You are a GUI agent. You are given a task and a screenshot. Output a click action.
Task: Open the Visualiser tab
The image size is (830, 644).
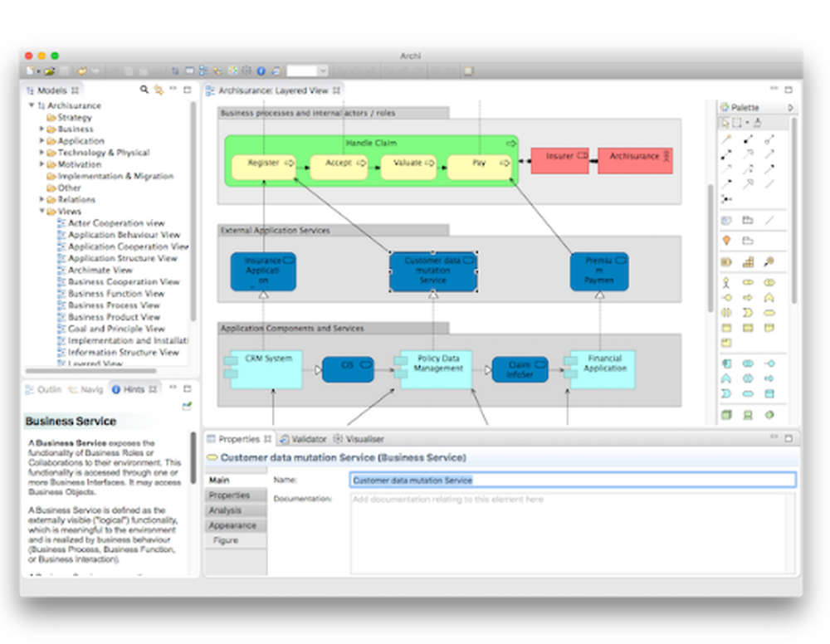(359, 439)
